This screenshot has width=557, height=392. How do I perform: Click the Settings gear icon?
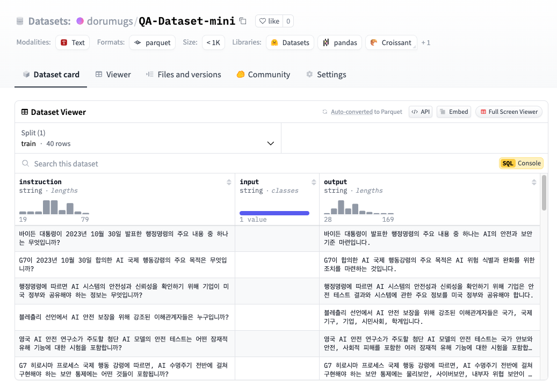(309, 74)
